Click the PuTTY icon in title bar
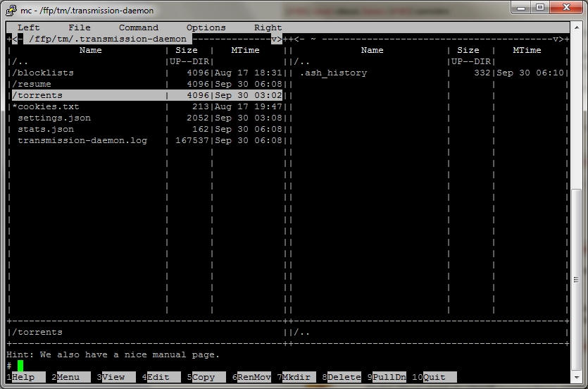 click(11, 10)
